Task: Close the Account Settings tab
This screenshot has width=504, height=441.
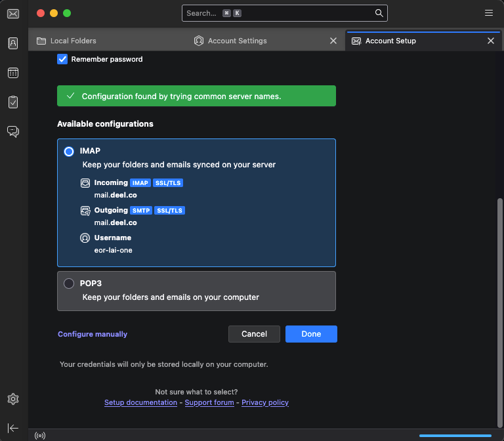Action: click(x=333, y=41)
